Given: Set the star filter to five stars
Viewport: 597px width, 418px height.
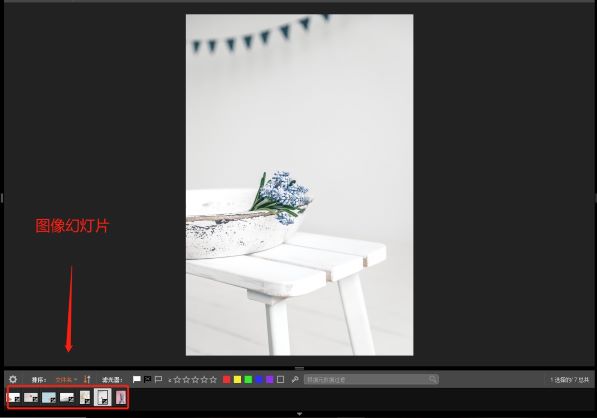Looking at the screenshot, I should click(213, 380).
